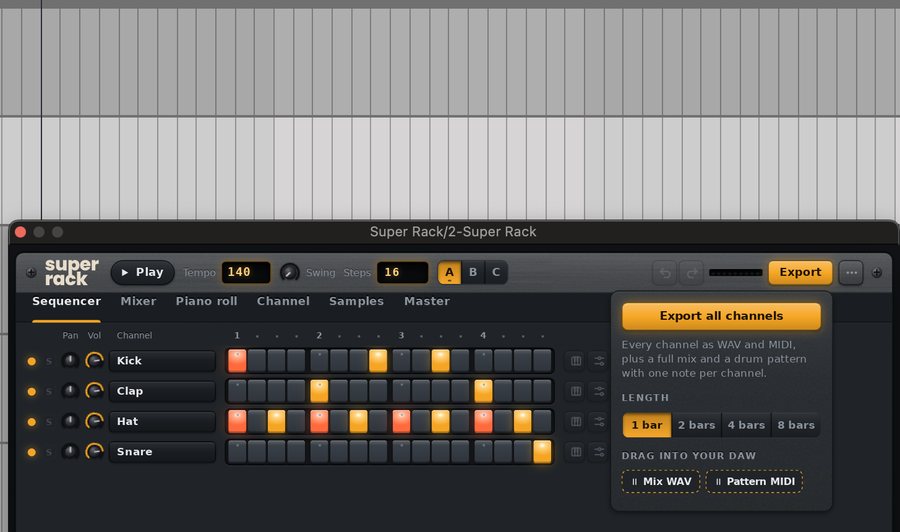Grab the Mix WAV drag handle

(661, 481)
